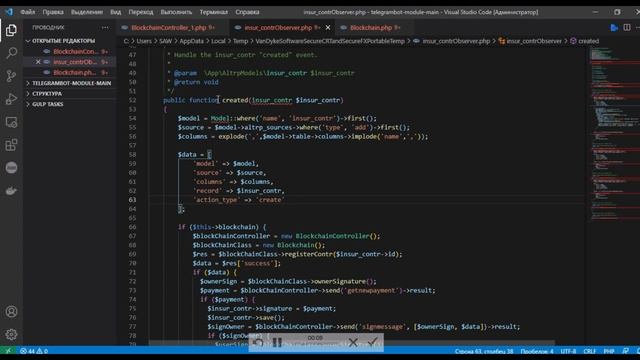Click AppData folder in breadcrumb path

(191, 41)
